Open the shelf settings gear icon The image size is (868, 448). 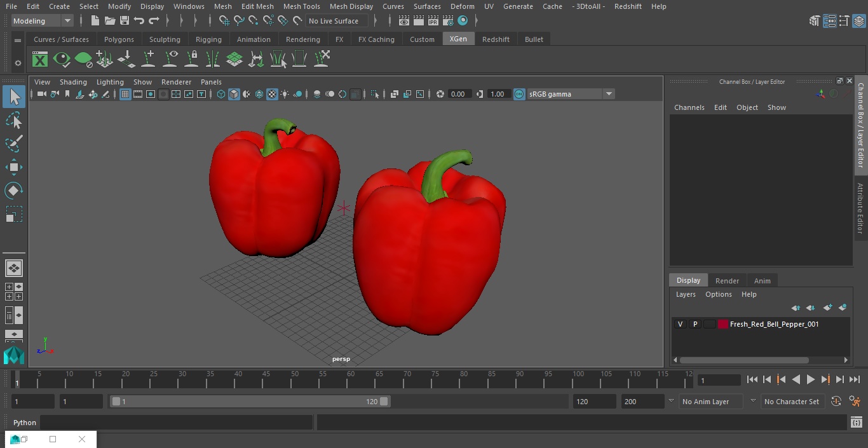point(18,63)
